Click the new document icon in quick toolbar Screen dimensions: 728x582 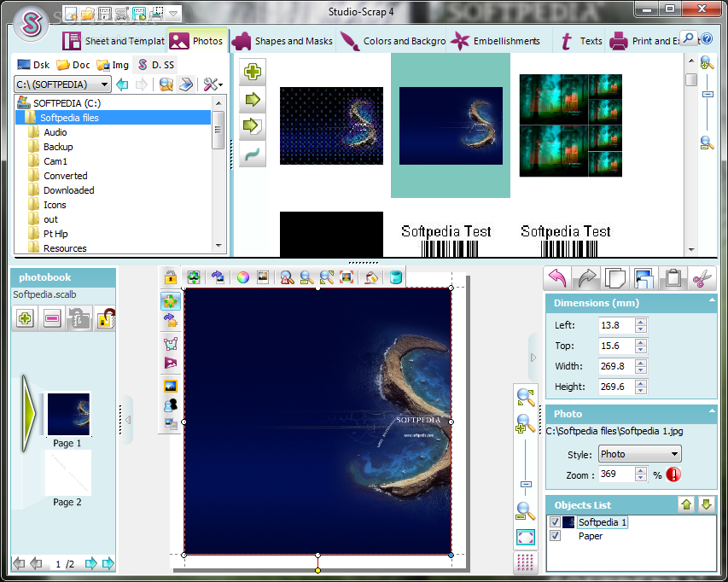71,14
